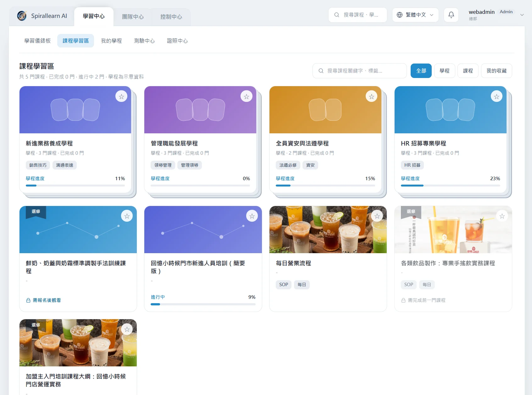Star the 加盟主入門培訓課程大綱 course card

[x=127, y=329]
